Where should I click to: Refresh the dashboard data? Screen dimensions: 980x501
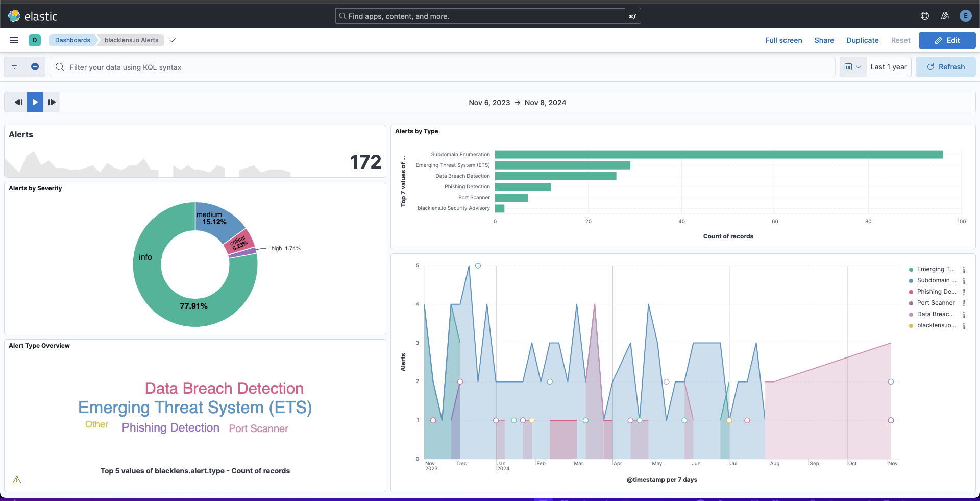[945, 67]
